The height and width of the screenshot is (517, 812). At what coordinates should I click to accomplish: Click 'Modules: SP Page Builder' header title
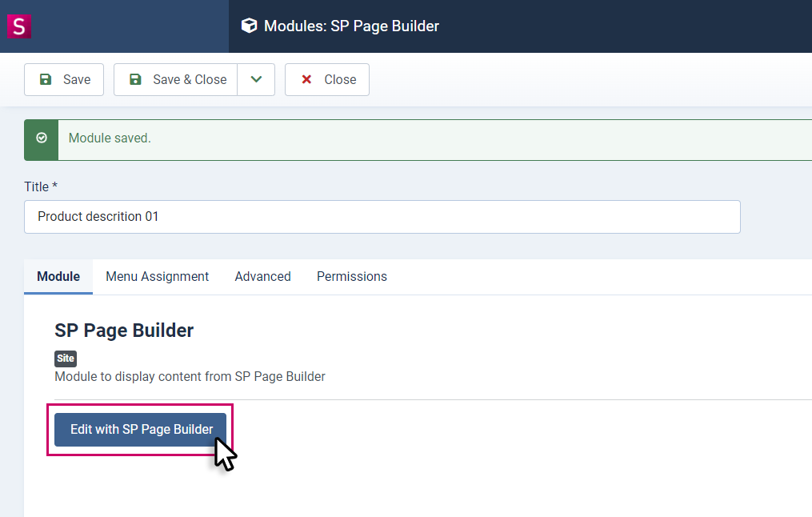click(x=352, y=26)
